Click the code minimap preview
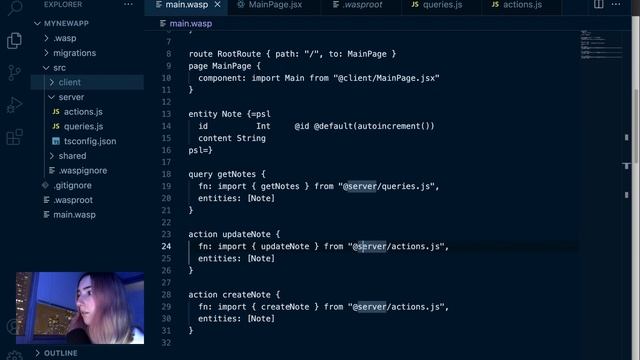This screenshot has height=360, width=640. [601, 45]
